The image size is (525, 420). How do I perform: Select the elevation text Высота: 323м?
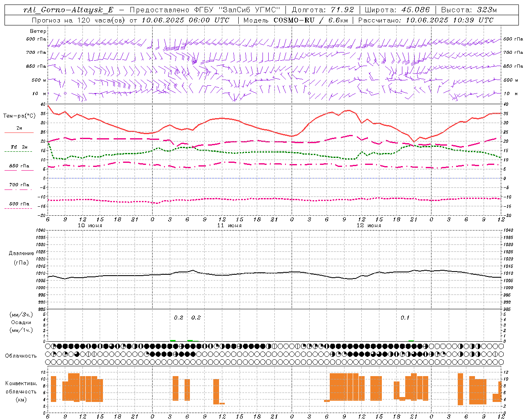pos(469,10)
